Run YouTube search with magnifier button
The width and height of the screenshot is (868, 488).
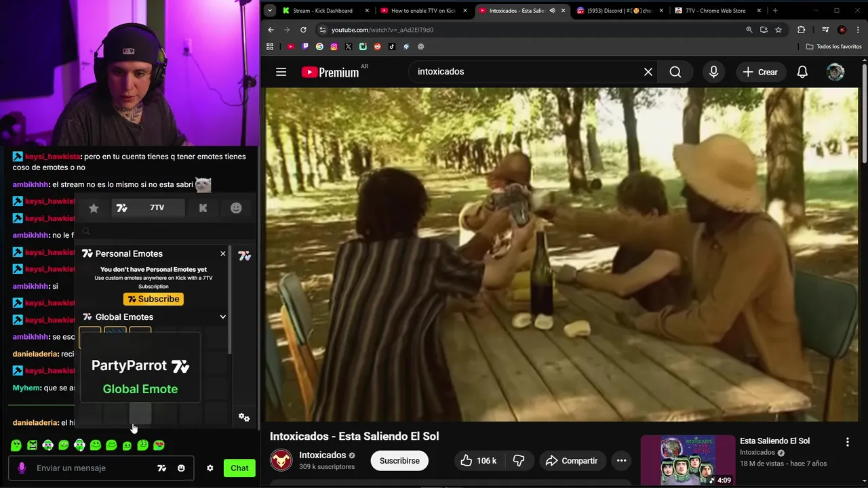pos(675,72)
